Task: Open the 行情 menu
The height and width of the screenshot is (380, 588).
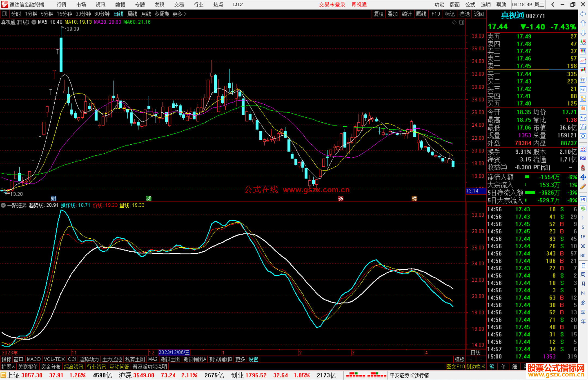Action: (61, 4)
